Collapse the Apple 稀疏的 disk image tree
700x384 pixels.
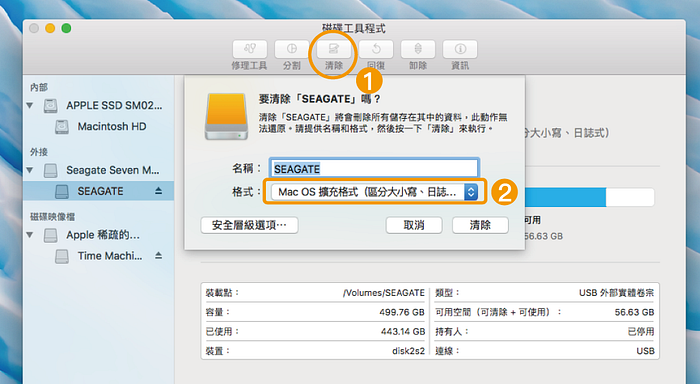click(30, 235)
